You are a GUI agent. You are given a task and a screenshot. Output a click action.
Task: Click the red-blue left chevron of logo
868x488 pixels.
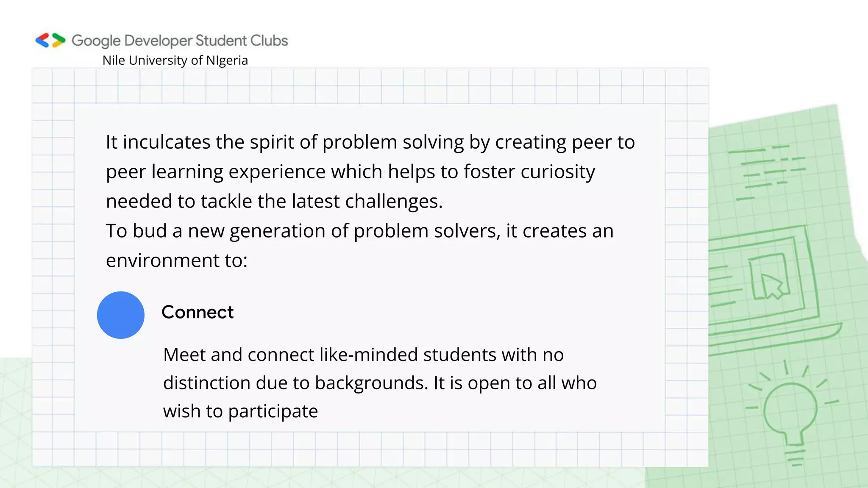pos(42,41)
